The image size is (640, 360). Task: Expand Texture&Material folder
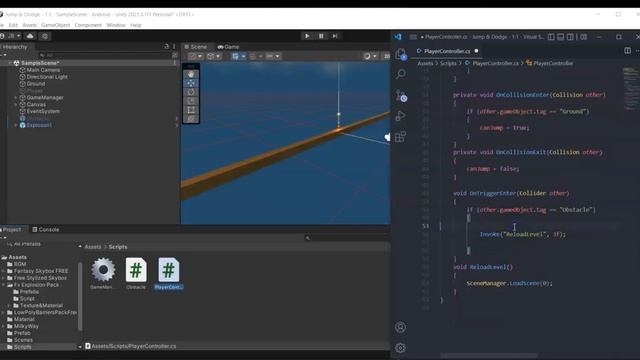click(9, 305)
